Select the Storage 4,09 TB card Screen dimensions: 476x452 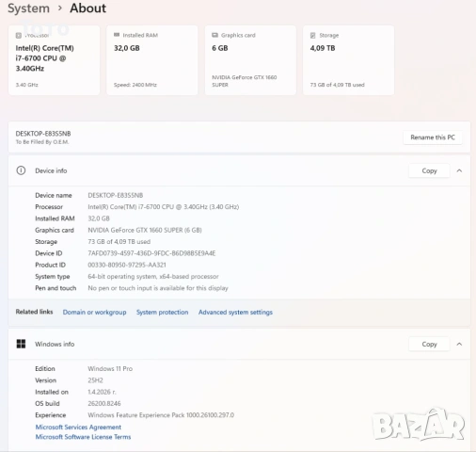click(348, 60)
